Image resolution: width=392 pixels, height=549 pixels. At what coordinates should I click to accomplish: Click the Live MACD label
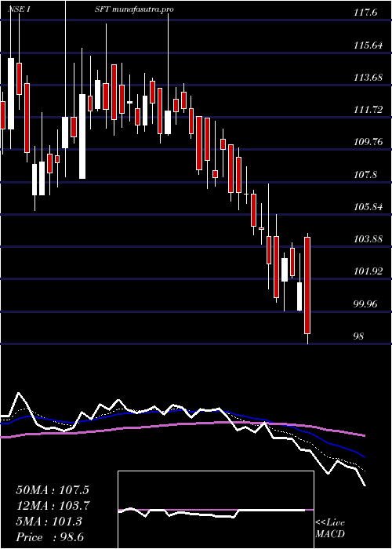point(330,529)
